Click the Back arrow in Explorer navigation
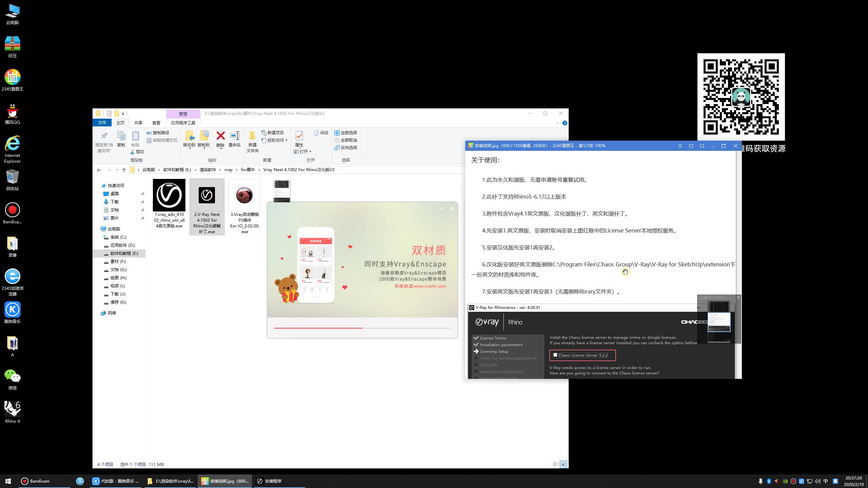The width and height of the screenshot is (868, 488). (x=99, y=170)
